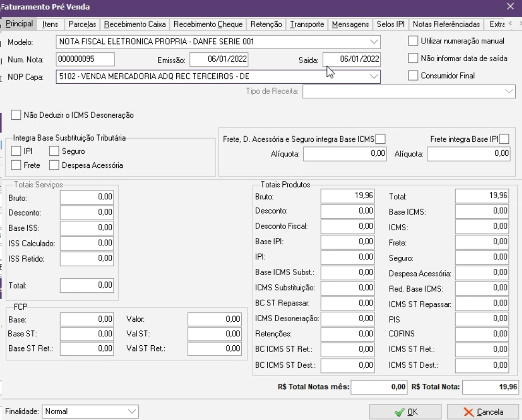Image resolution: width=522 pixels, height=420 pixels.
Task: Enable Utilizar numeração manual checkbox
Action: (x=413, y=41)
